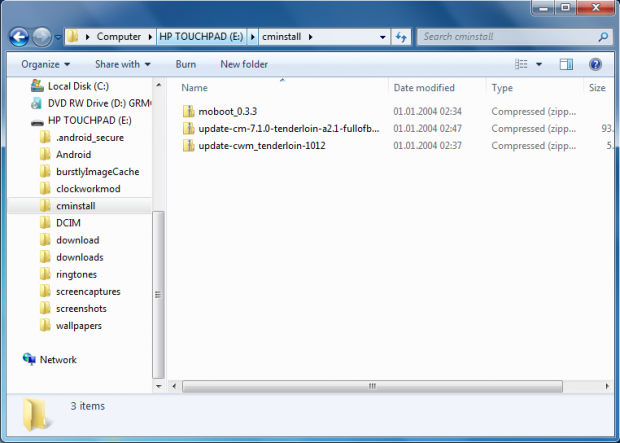Click the Computer breadcrumb in address bar
This screenshot has height=443, width=620.
pos(118,37)
